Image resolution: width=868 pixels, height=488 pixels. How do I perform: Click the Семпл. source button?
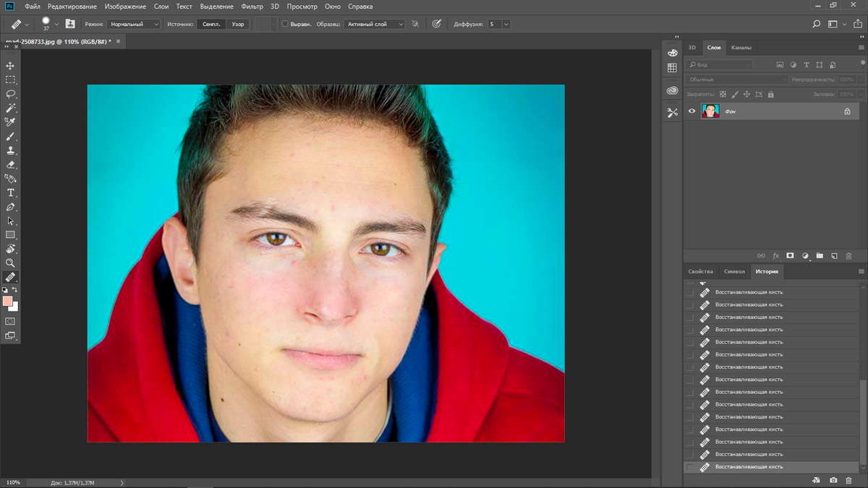(211, 24)
